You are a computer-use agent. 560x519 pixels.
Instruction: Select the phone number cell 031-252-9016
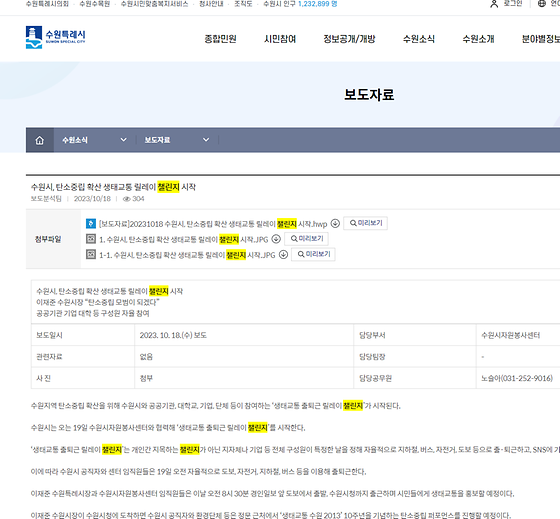pos(517,378)
